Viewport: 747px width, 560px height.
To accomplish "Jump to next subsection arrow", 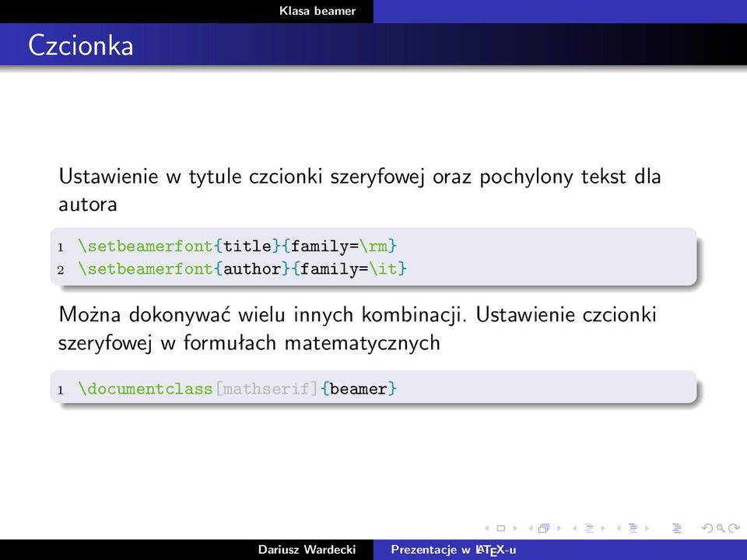I will [x=603, y=528].
